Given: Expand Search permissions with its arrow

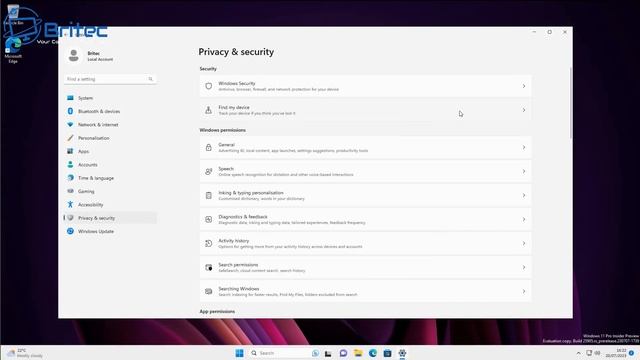Looking at the screenshot, I should pos(524,267).
